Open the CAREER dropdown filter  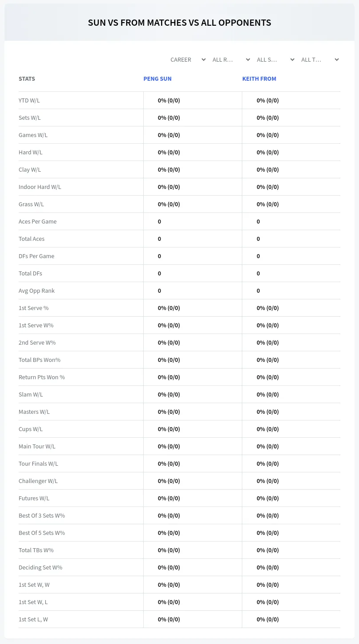(188, 59)
